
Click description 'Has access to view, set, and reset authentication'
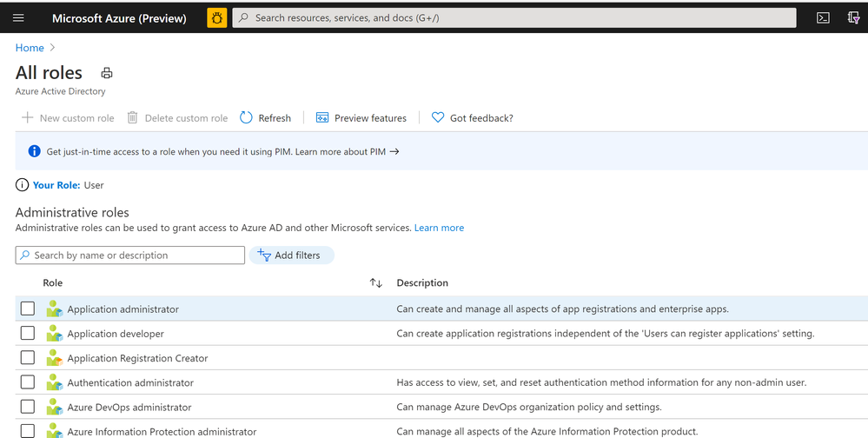[x=602, y=382]
